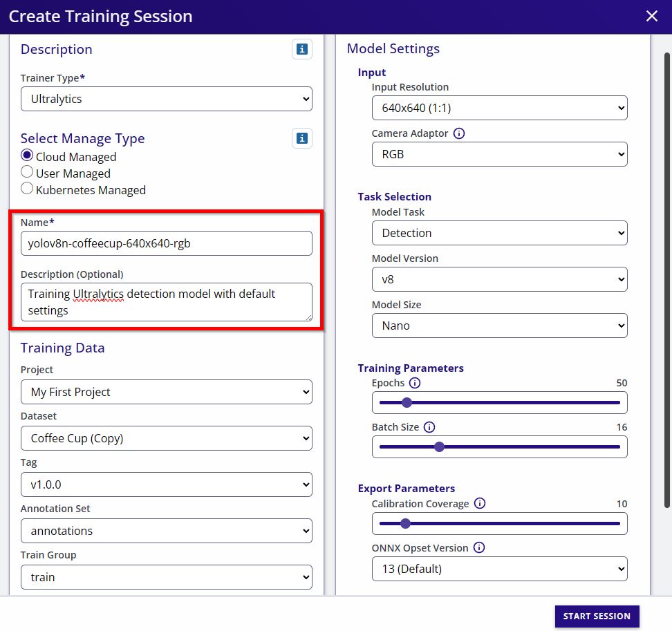Select the User Managed radio option
Viewport: 672px width, 631px height.
click(x=27, y=173)
